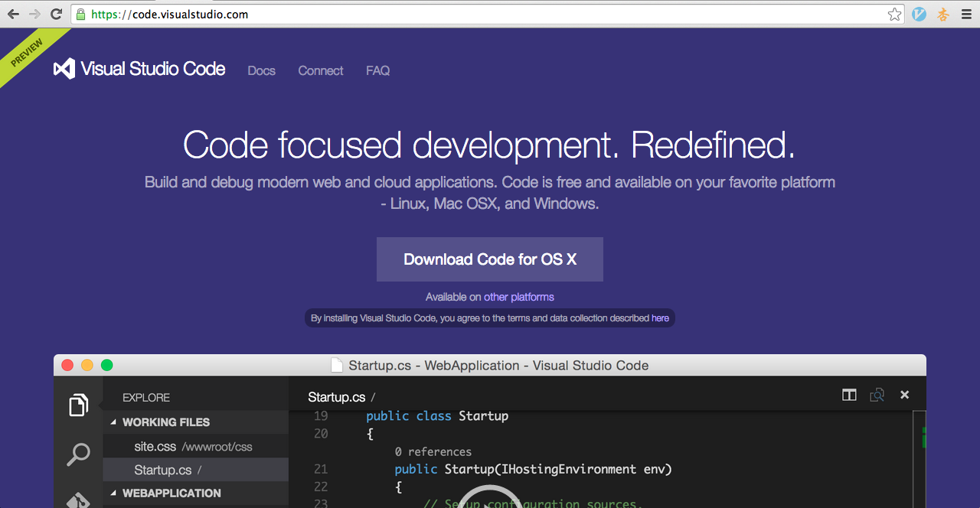Click Download Code for OS X button

[490, 259]
